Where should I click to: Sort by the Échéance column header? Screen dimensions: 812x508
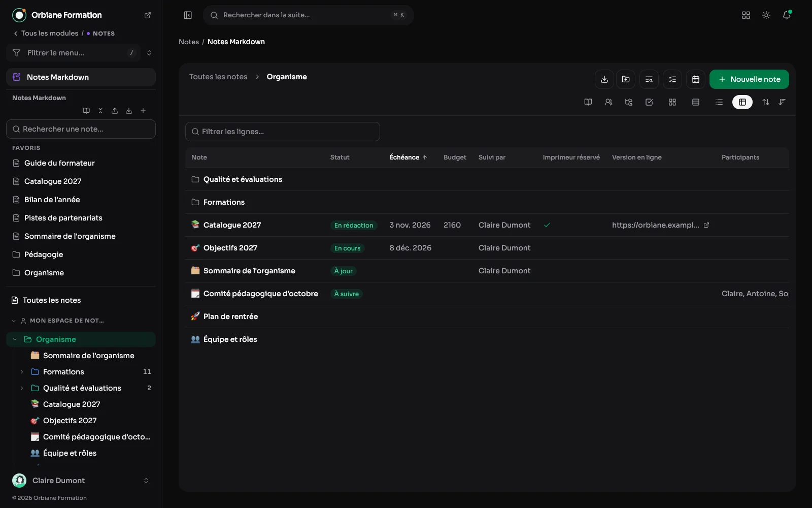point(409,157)
